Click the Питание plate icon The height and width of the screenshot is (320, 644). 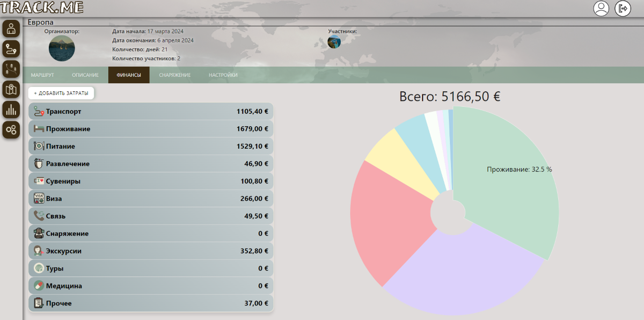tap(39, 146)
